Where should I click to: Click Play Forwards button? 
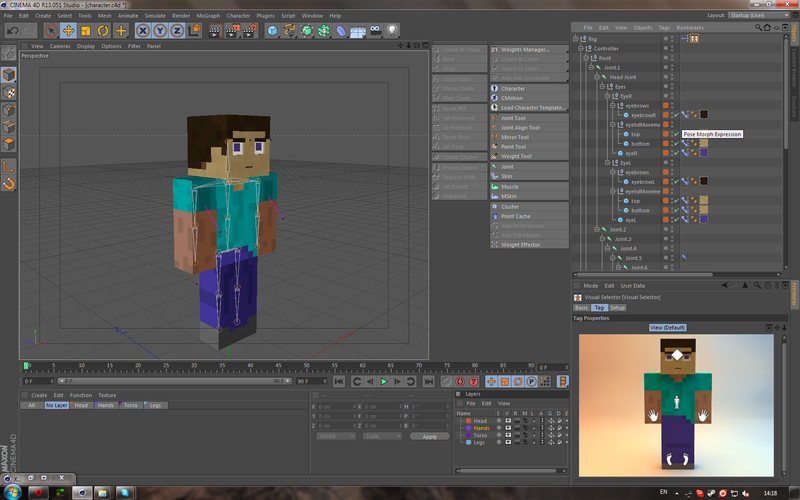click(x=384, y=381)
